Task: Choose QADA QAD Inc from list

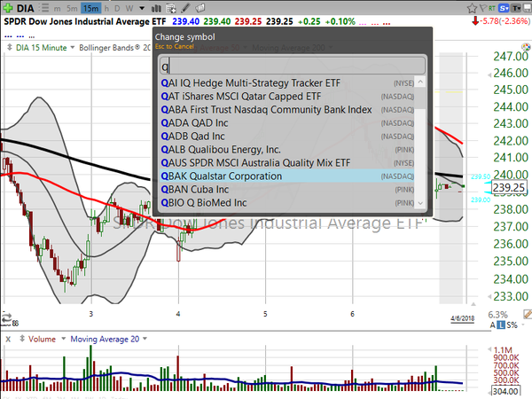Action: click(x=286, y=123)
